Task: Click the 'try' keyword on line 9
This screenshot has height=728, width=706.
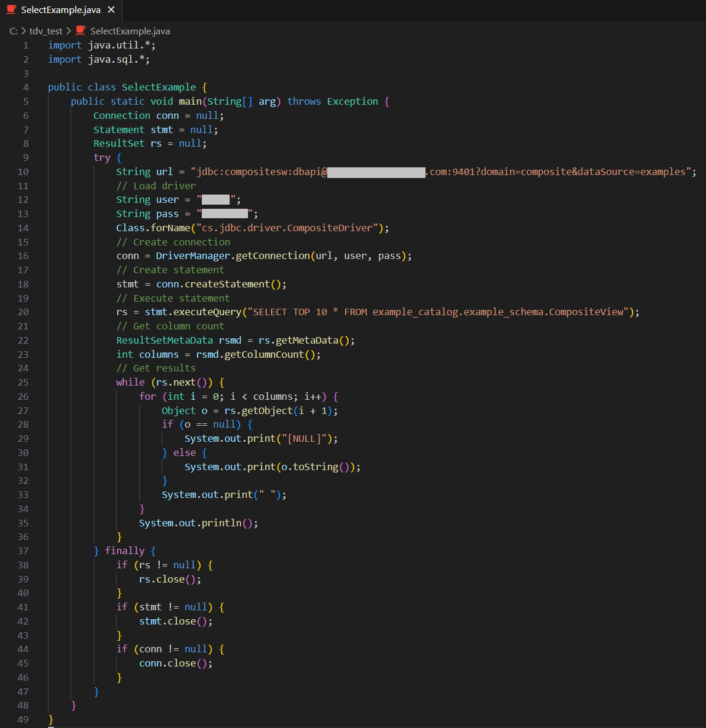Action: coord(102,157)
